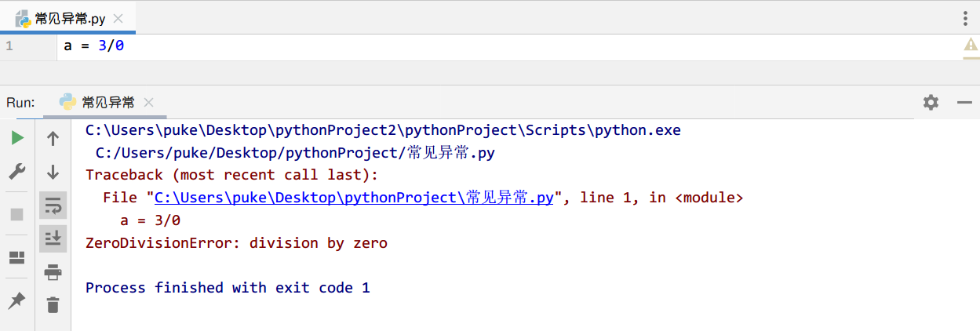This screenshot has height=331, width=980.
Task: Open the editor tab options three-dot menu
Action: pos(965,19)
